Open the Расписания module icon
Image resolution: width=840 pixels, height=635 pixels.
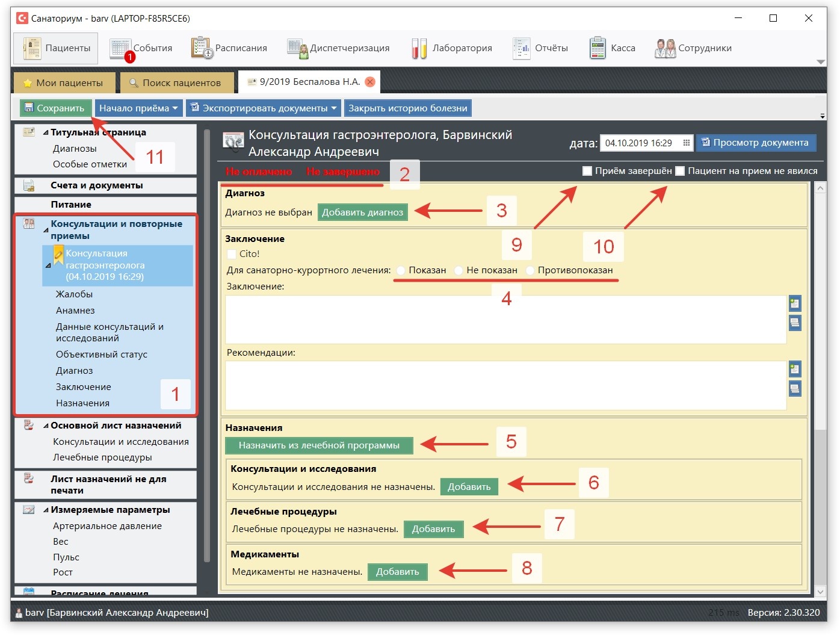pos(202,48)
